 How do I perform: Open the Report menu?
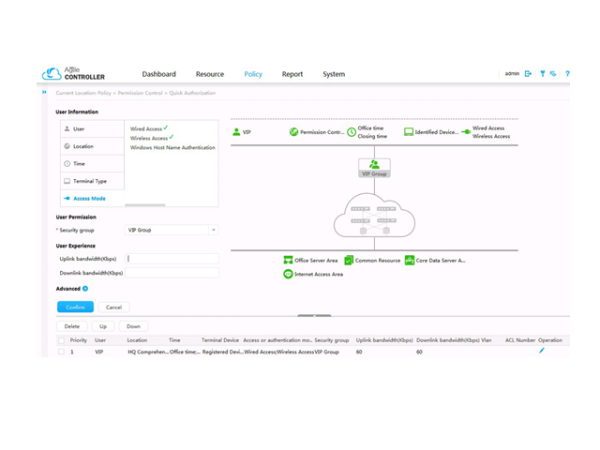(292, 74)
